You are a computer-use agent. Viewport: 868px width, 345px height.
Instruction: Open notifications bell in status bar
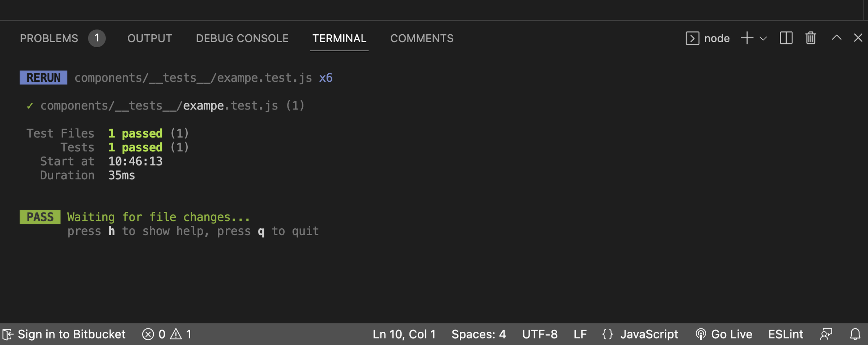[855, 334]
